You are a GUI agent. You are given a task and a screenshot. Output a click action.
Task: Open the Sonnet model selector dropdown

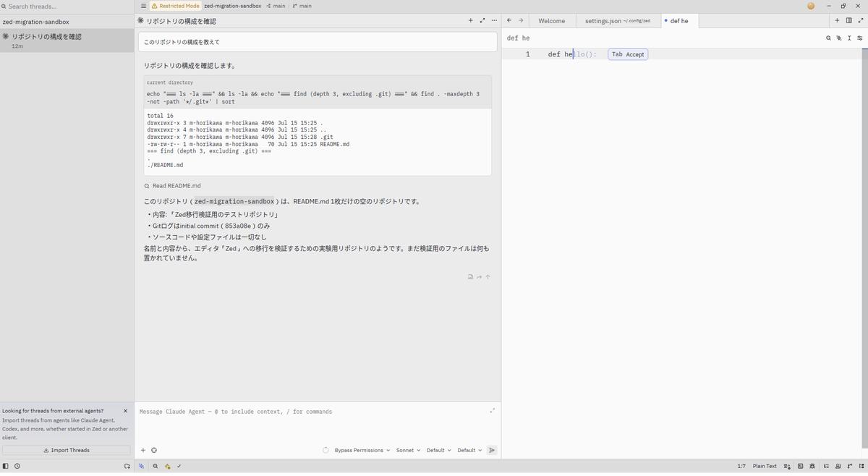[408, 450]
